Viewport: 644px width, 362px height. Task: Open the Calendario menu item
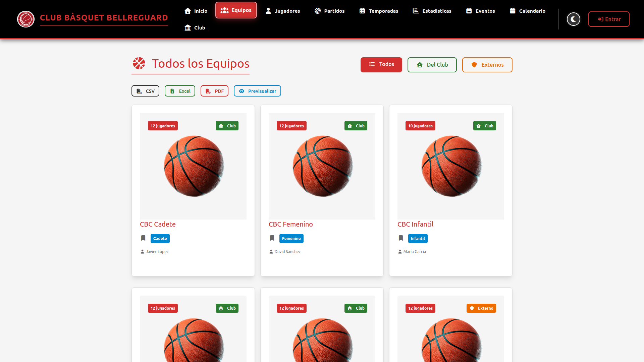pyautogui.click(x=527, y=11)
